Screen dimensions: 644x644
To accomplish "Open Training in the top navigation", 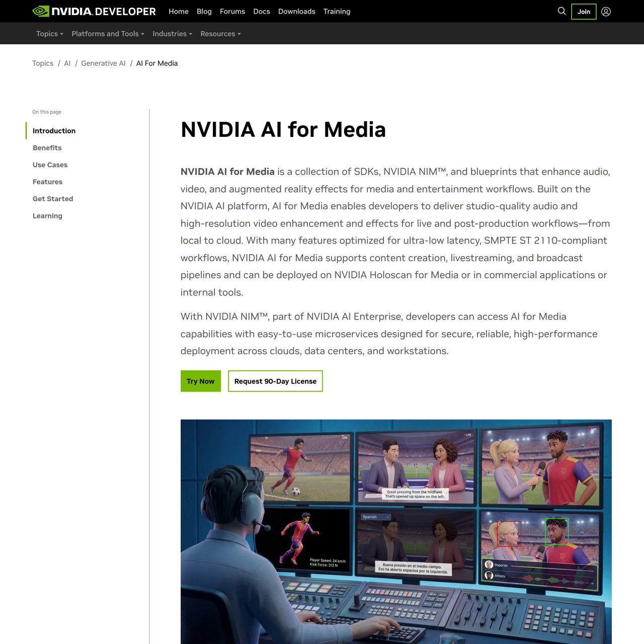I will pos(337,11).
